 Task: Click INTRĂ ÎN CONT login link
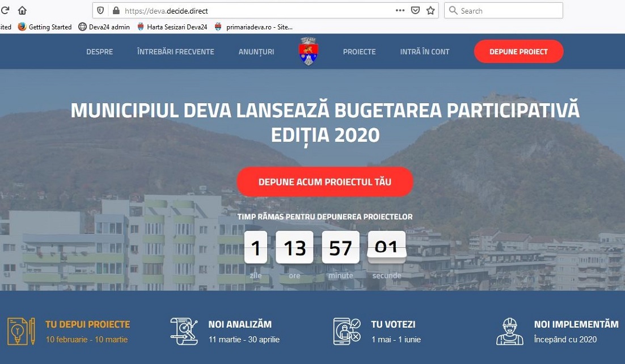coord(424,52)
